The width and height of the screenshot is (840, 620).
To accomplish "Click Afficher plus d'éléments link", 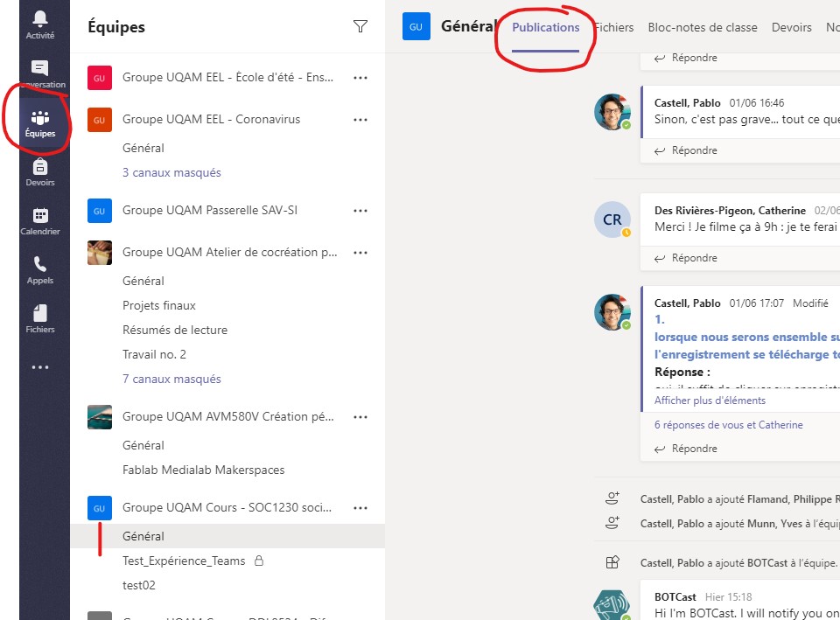I will click(x=710, y=401).
